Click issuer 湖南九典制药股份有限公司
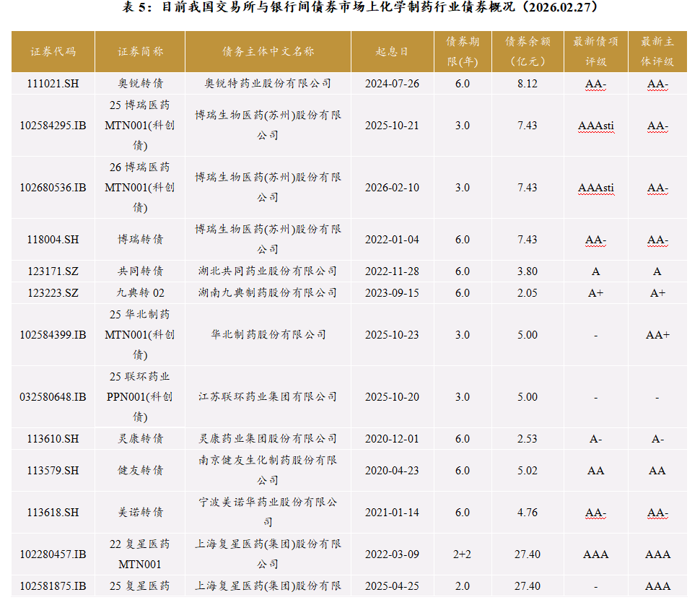The height and width of the screenshot is (605, 700). click(x=268, y=293)
